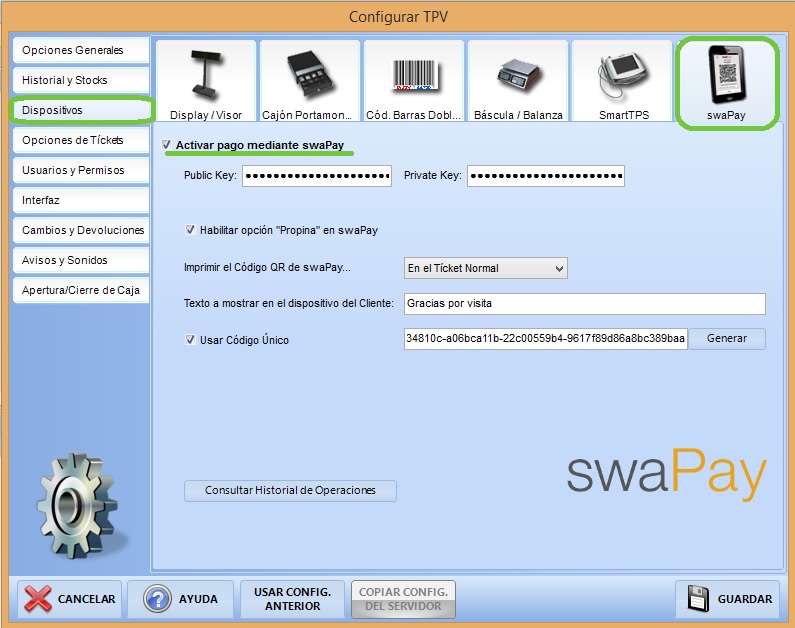Select Historial y Stocks in sidebar
Screen dimensions: 795x628
click(x=81, y=80)
